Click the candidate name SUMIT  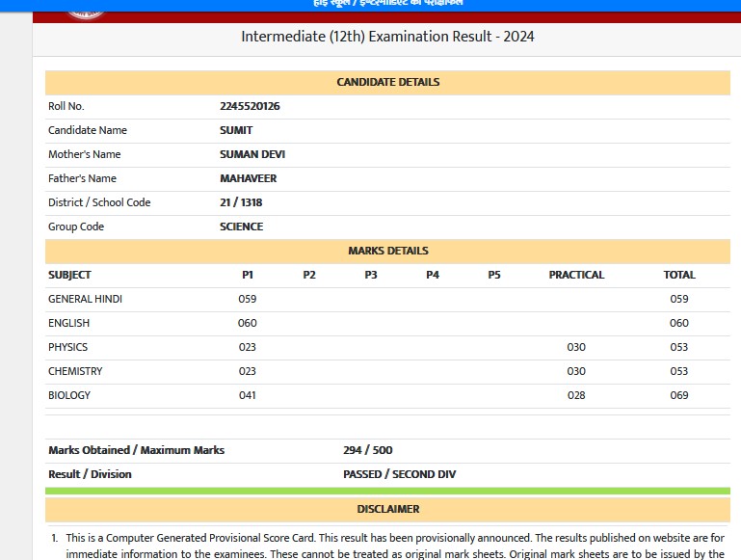(x=236, y=130)
